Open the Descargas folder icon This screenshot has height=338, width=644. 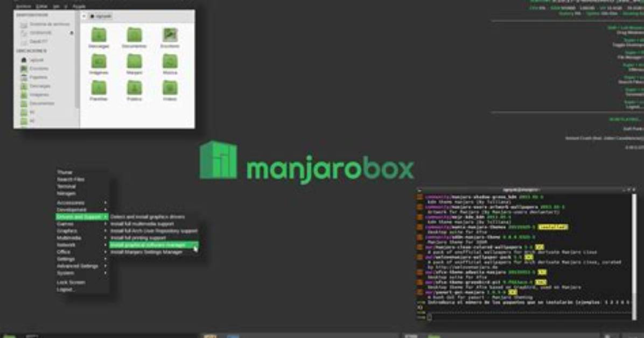pyautogui.click(x=99, y=38)
